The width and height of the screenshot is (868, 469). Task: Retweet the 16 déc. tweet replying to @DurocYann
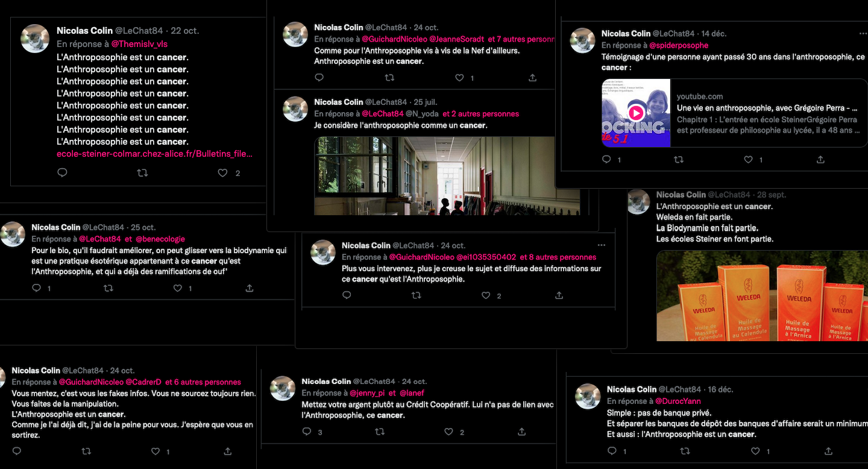coord(685,451)
